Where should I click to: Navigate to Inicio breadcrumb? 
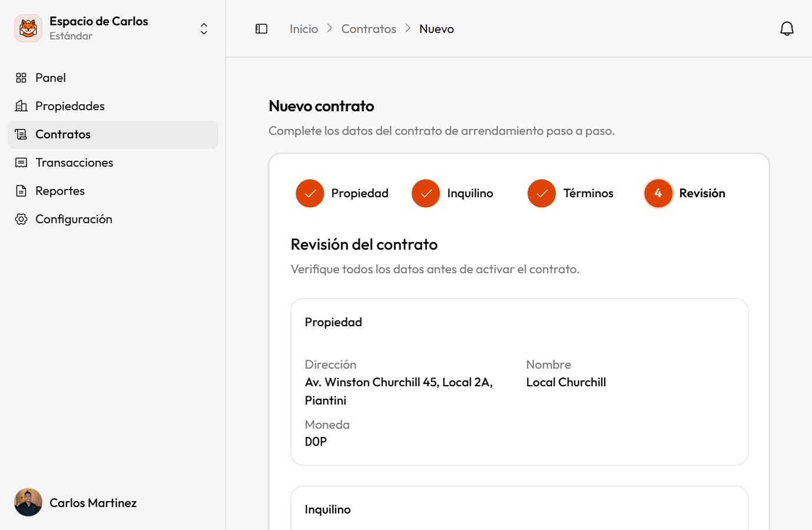point(304,29)
